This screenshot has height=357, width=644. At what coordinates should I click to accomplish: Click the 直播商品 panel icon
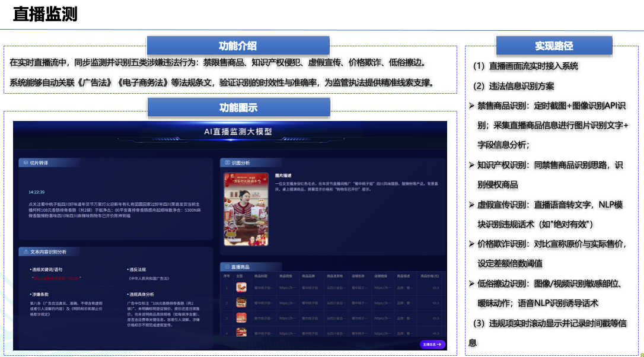pos(226,267)
